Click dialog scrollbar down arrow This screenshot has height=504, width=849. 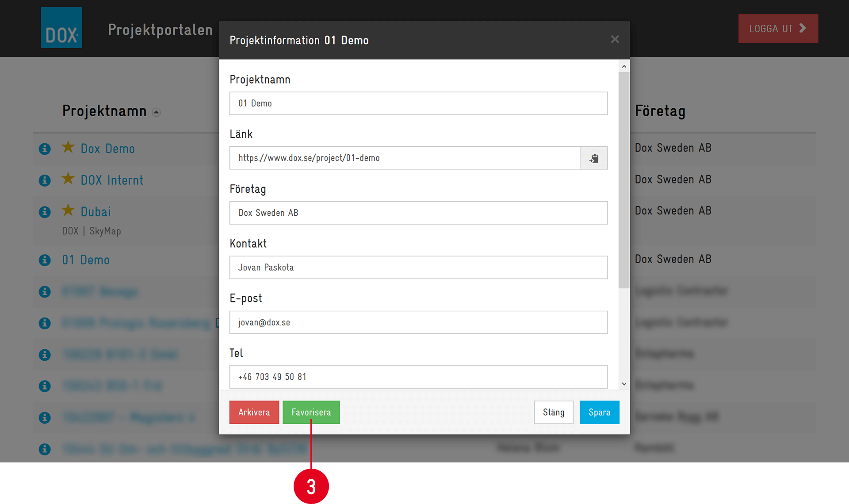point(624,384)
